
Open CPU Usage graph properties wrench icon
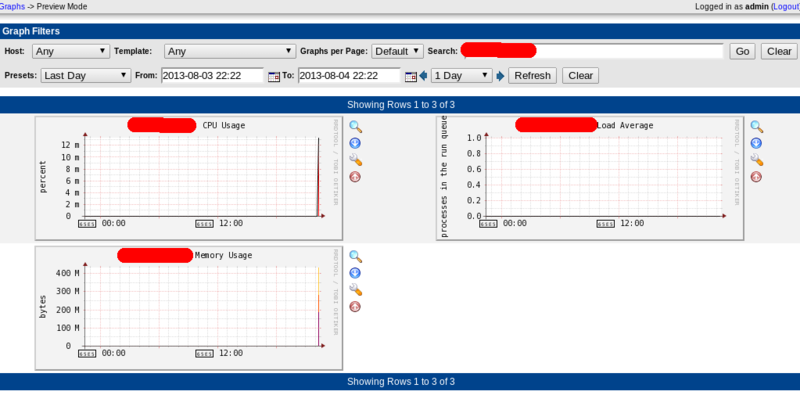point(355,160)
